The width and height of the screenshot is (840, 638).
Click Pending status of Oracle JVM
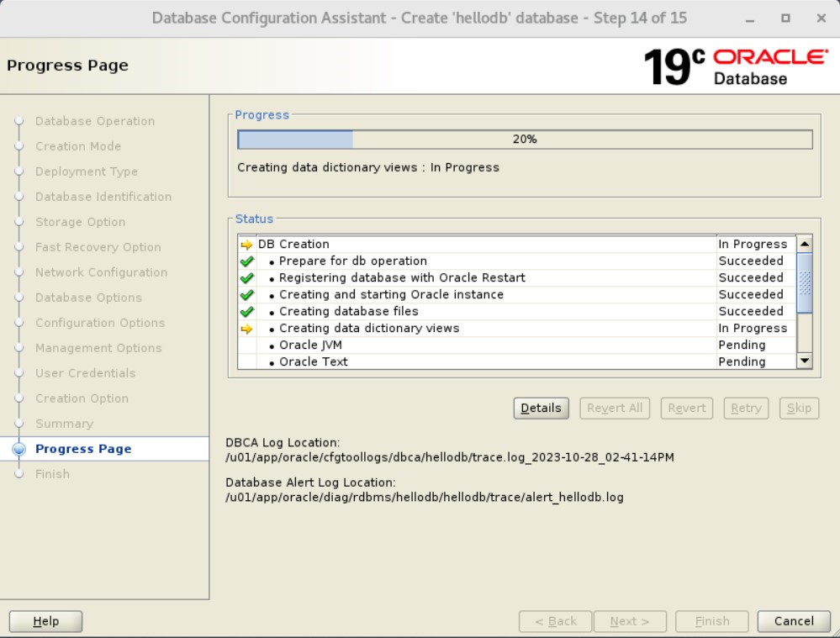pyautogui.click(x=742, y=345)
